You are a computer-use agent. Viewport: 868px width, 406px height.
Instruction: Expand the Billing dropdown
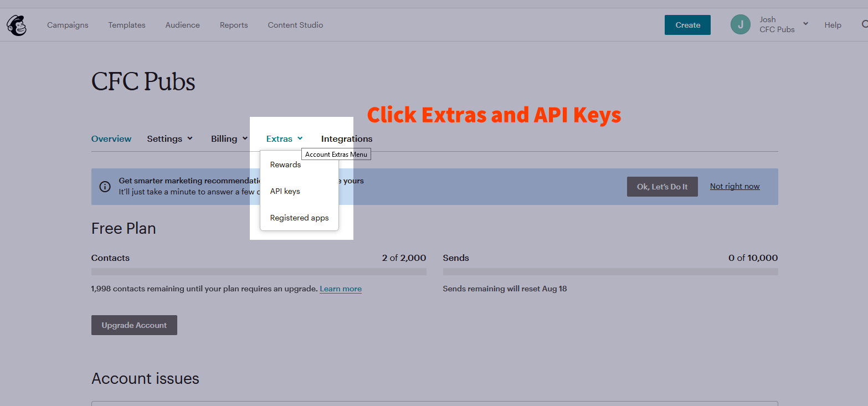(229, 138)
